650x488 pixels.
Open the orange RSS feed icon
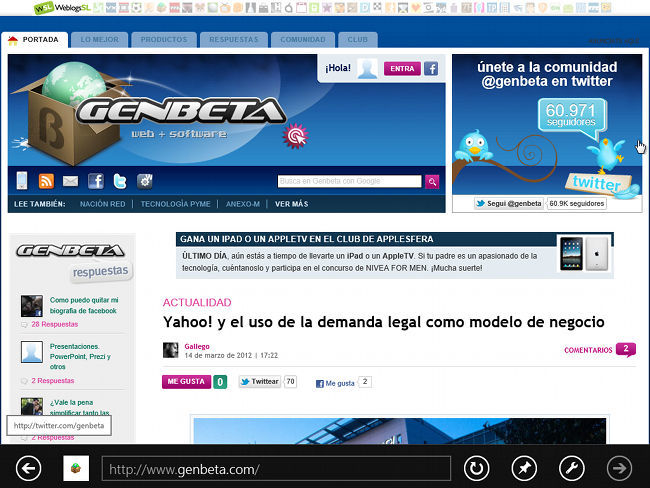tap(46, 181)
